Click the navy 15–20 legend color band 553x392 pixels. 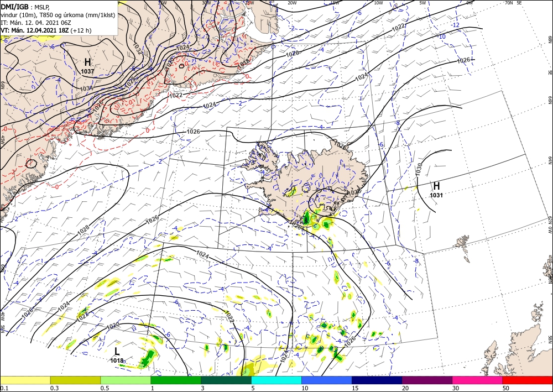tap(377, 380)
